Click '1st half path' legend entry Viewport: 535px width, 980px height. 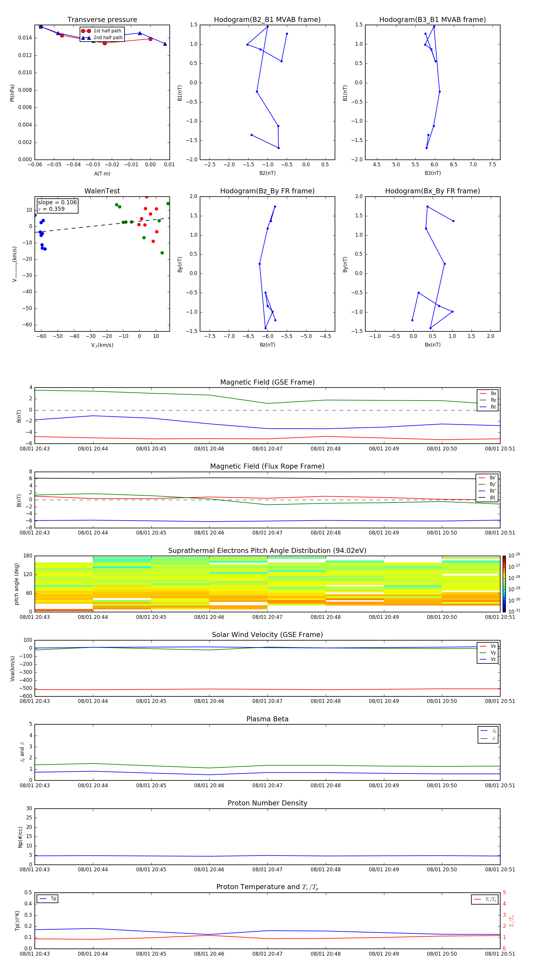point(101,31)
